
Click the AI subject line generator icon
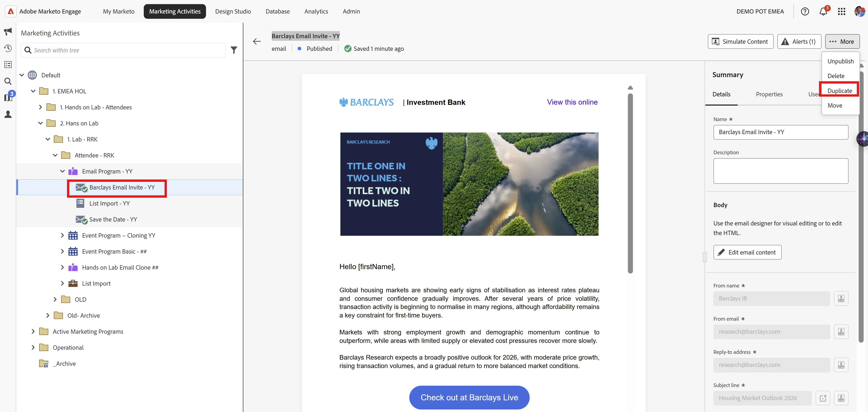pos(823,398)
